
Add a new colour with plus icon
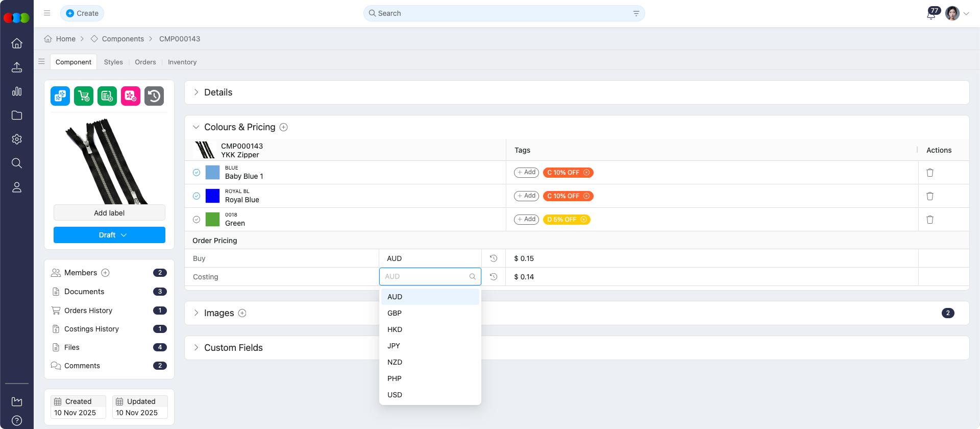(284, 127)
